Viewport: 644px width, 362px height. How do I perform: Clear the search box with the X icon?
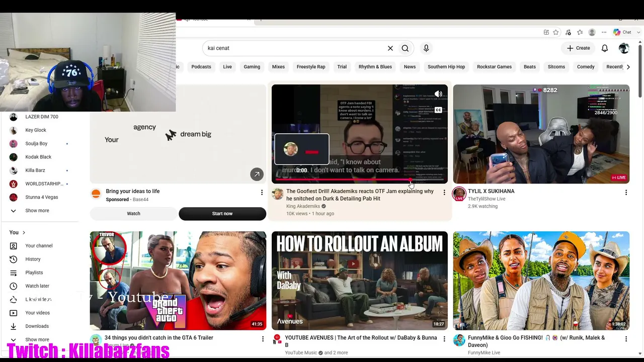[x=390, y=48]
